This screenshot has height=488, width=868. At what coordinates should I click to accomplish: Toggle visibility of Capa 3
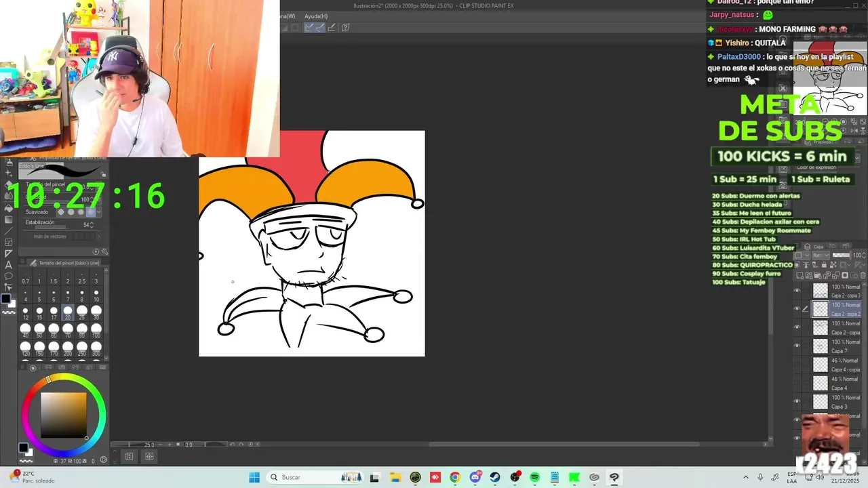pyautogui.click(x=797, y=401)
